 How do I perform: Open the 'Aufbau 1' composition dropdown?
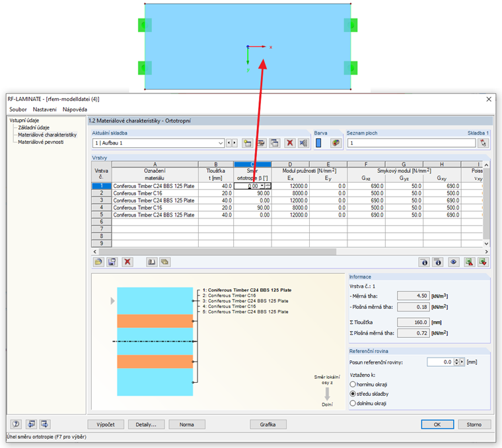point(221,143)
